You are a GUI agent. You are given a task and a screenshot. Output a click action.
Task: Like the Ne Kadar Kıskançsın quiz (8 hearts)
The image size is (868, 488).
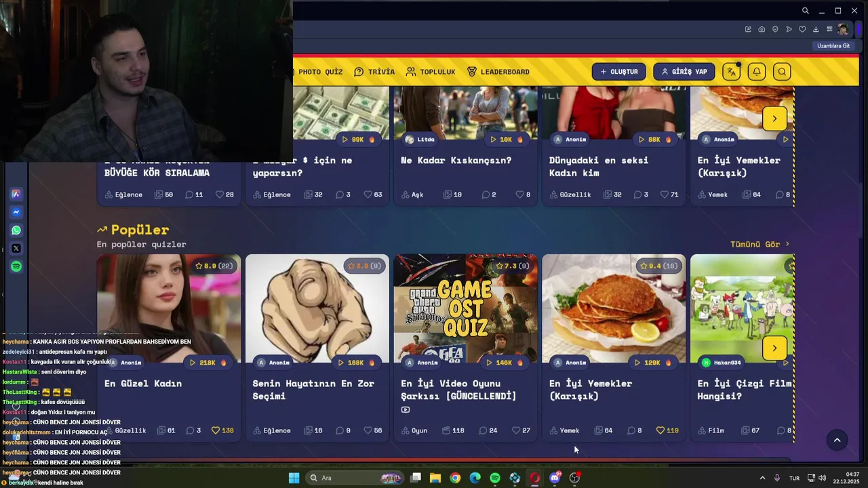pyautogui.click(x=519, y=195)
